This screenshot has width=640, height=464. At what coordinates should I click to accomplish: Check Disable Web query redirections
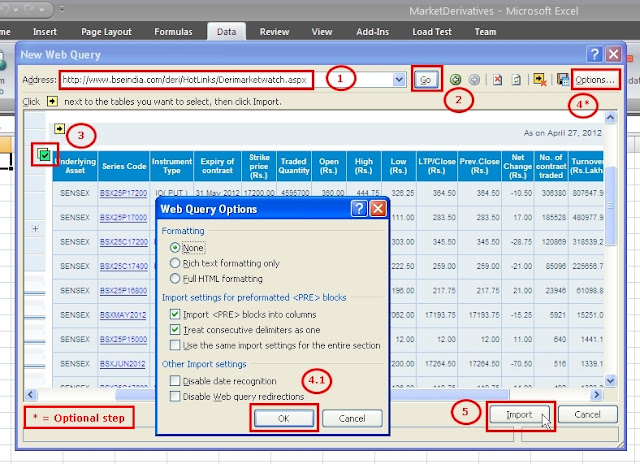coord(175,396)
